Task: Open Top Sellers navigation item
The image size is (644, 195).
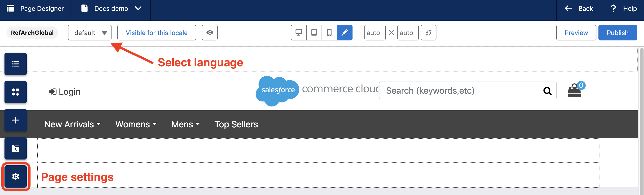Action: [x=236, y=124]
